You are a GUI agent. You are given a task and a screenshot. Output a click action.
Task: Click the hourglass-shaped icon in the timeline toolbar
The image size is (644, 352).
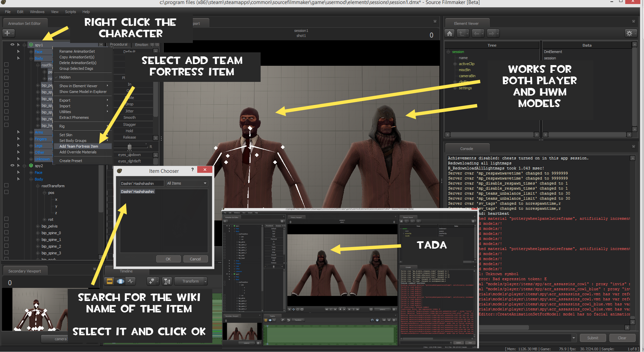[x=167, y=281]
